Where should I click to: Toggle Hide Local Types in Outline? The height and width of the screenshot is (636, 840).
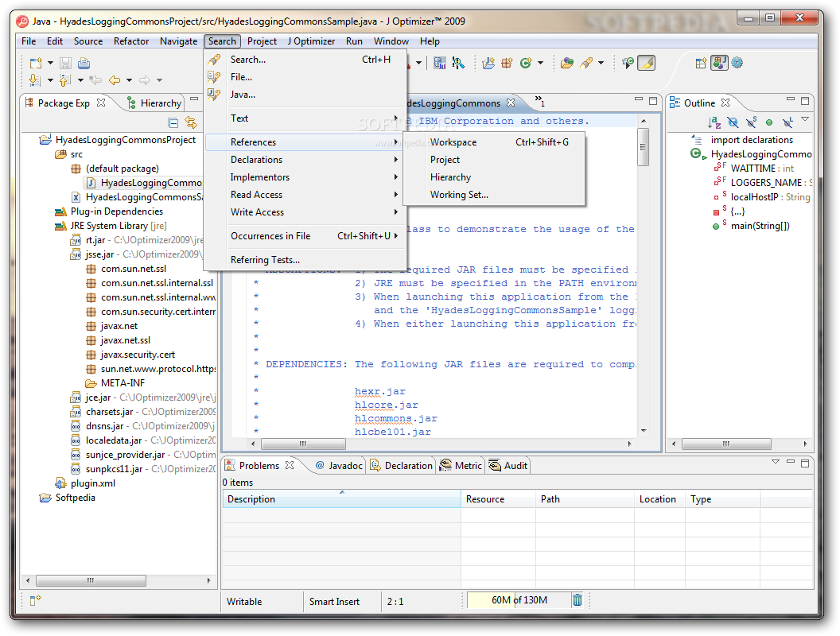787,122
